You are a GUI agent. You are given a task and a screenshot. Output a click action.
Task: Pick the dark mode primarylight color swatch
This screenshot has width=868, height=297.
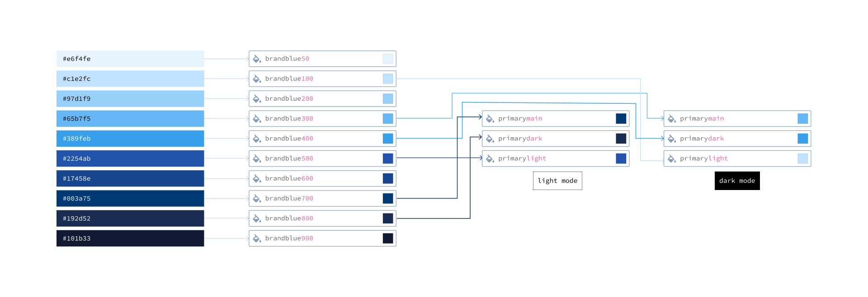(802, 158)
